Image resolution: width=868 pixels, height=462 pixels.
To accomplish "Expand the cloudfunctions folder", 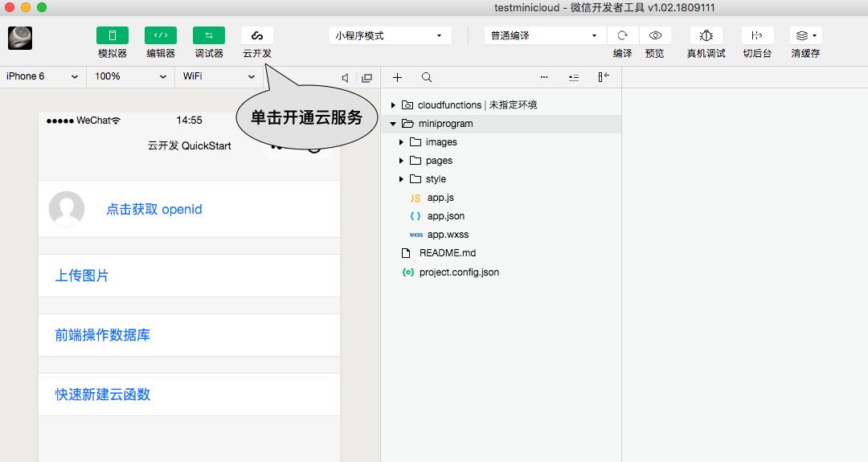I will coord(393,105).
